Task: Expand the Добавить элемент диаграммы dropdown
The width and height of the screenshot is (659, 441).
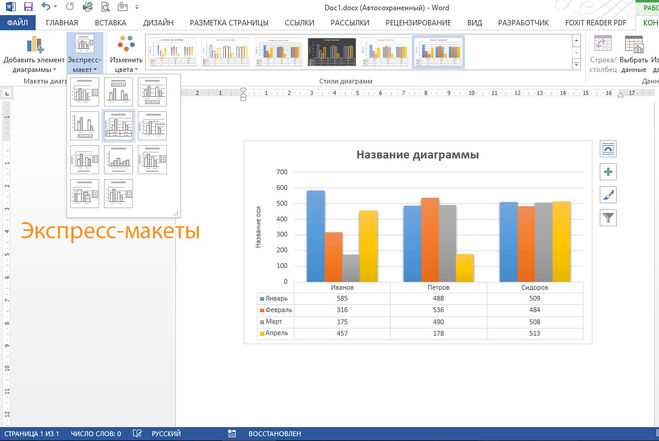Action: click(x=34, y=54)
